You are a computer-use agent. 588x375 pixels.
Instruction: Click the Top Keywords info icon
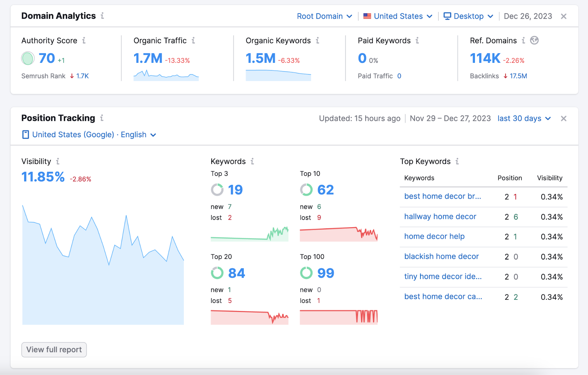(x=457, y=161)
